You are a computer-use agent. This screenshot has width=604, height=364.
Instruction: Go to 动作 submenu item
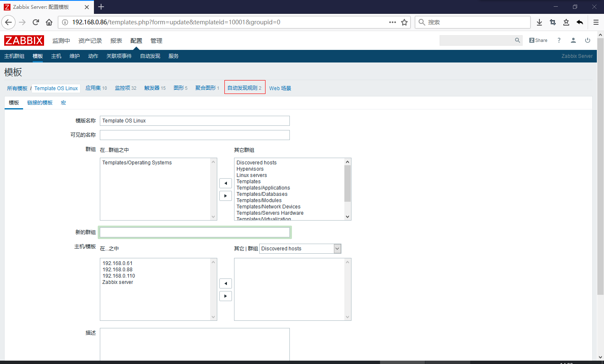pos(93,56)
